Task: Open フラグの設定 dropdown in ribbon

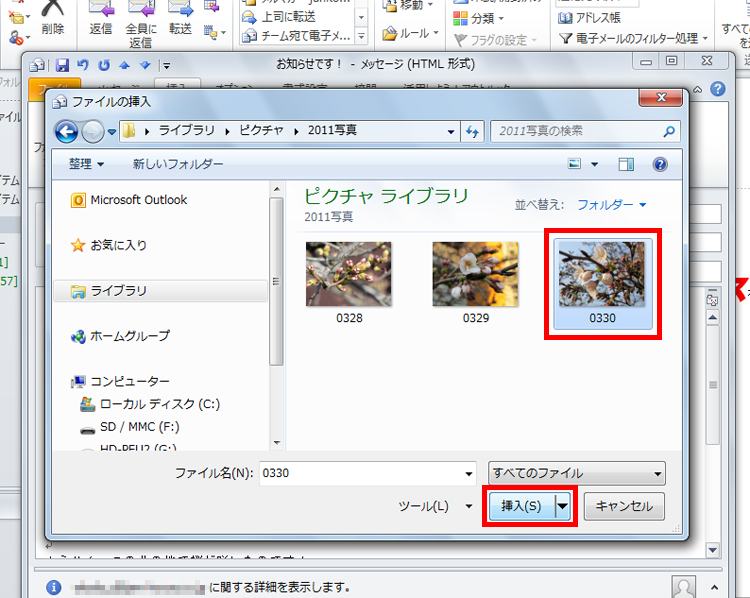Action: [495, 40]
